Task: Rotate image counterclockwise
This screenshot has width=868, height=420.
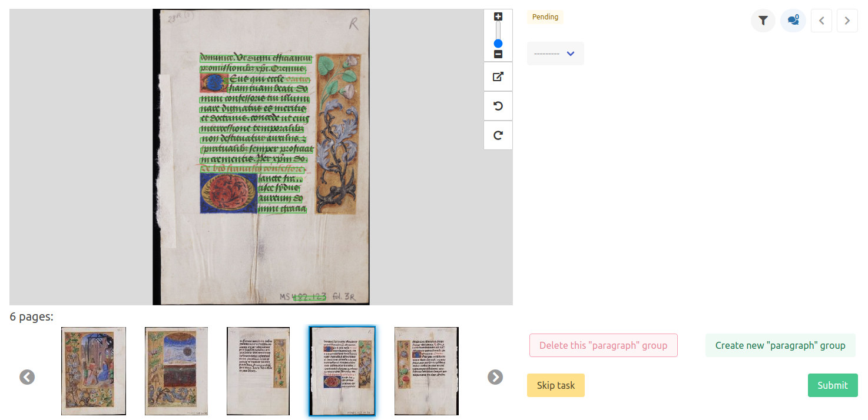Action: click(x=498, y=106)
